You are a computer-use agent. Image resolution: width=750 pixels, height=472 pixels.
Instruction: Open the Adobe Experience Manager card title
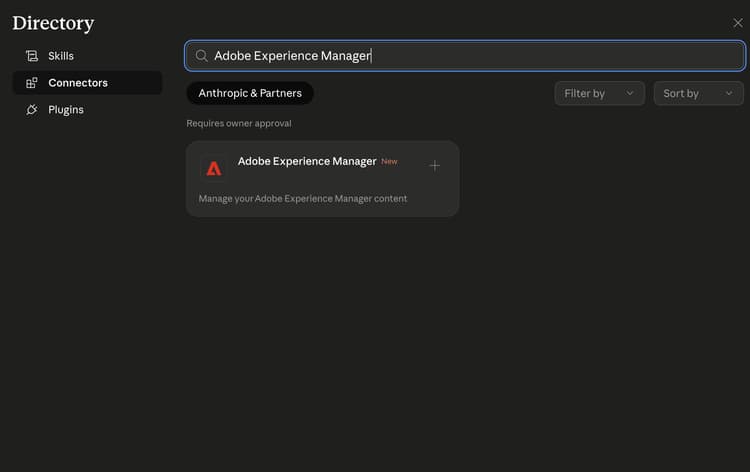coord(307,161)
